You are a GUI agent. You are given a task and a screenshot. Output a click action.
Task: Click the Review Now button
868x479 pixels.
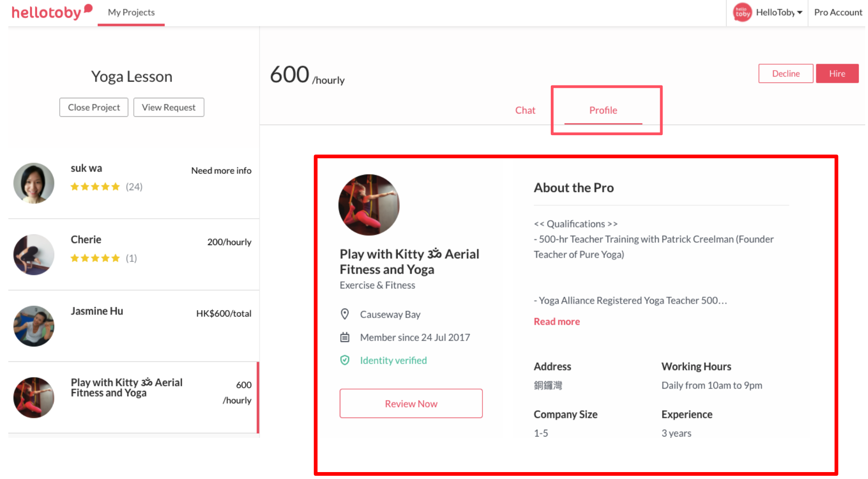411,404
